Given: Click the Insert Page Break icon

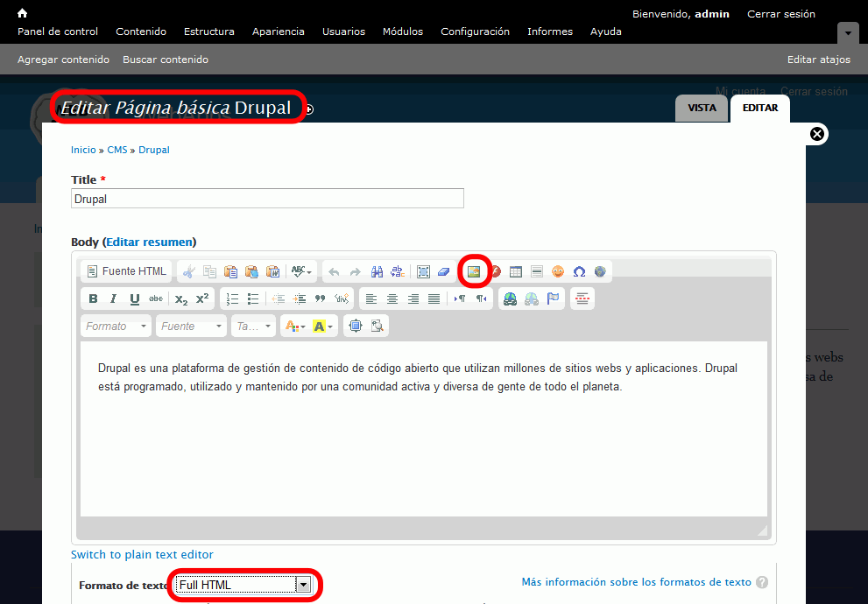Looking at the screenshot, I should point(582,298).
